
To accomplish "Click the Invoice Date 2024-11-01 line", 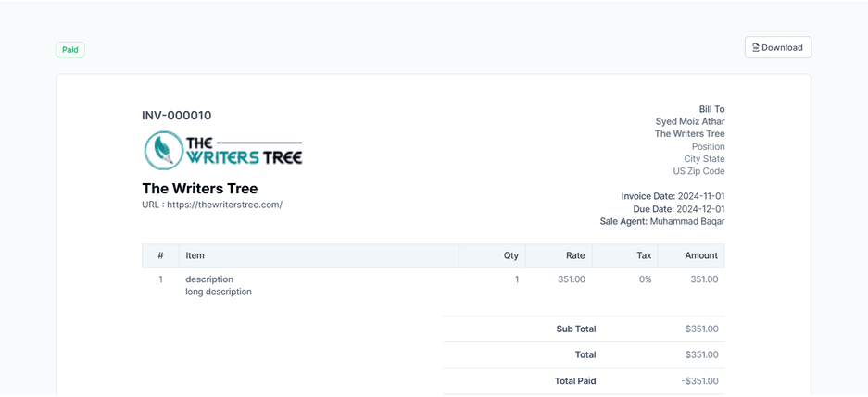I will [673, 196].
